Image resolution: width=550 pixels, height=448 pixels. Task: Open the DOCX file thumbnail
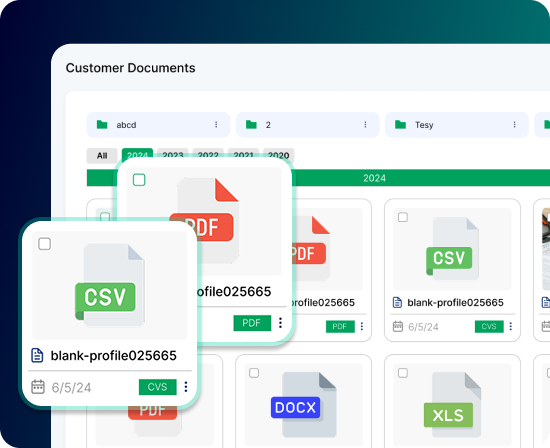tap(304, 404)
